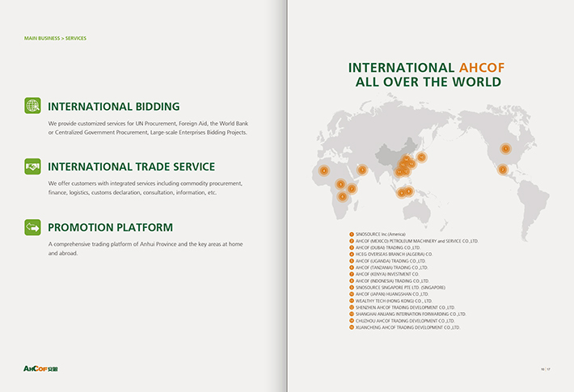Click the AHCOF logo at bottom left
The image size is (574, 392).
pyautogui.click(x=40, y=369)
